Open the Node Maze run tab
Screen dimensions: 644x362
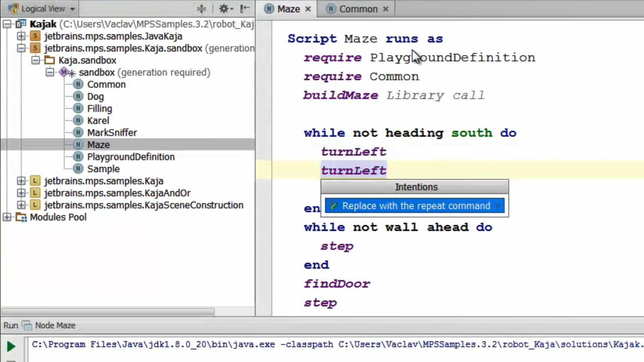coord(49,325)
